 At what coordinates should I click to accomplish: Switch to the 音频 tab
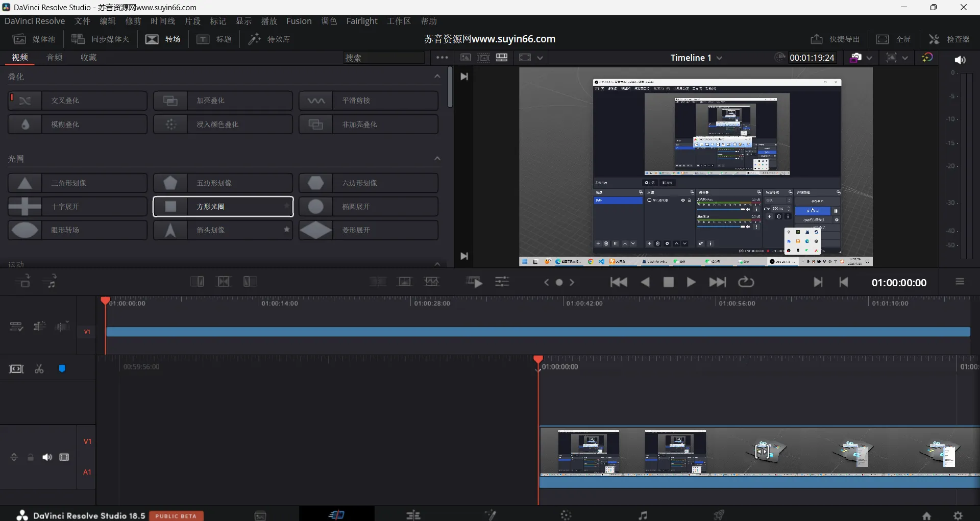click(x=54, y=57)
